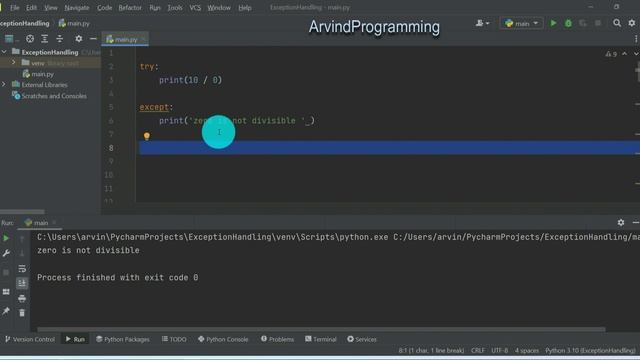
Task: Open Project view selector dropdown
Action: [x=11, y=39]
